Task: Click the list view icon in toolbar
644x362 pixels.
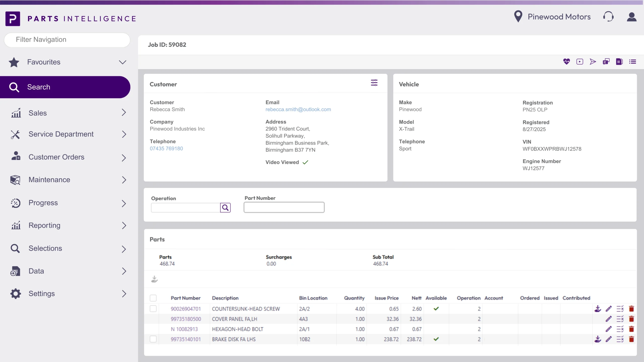Action: pyautogui.click(x=632, y=62)
